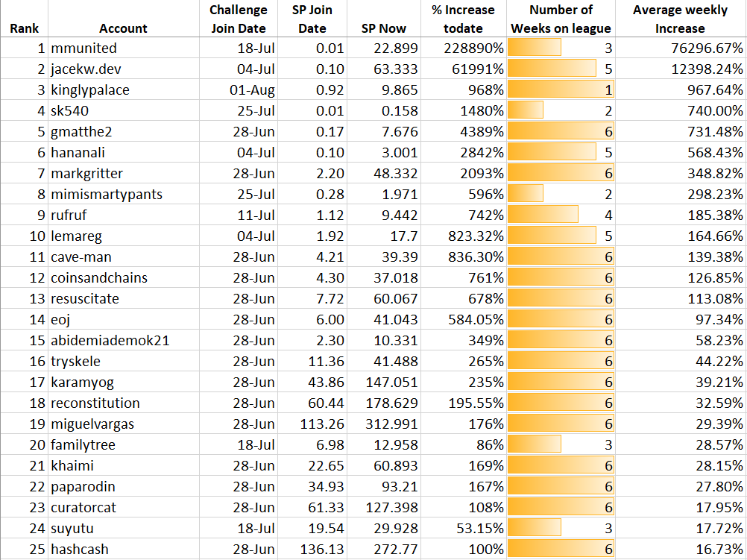The width and height of the screenshot is (747, 560).
Task: Click the Average weekly Increase header
Action: coord(681,19)
